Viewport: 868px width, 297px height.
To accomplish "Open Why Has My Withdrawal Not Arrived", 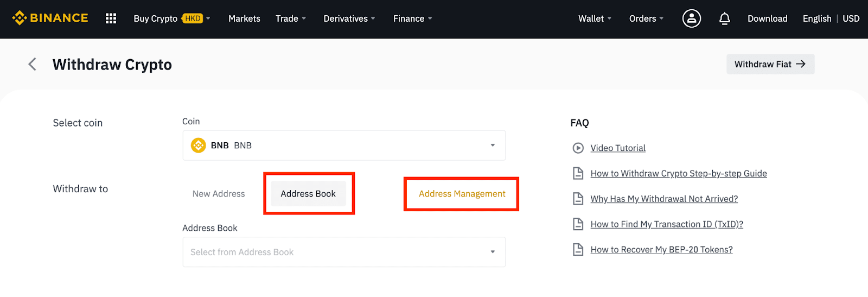I will [664, 199].
